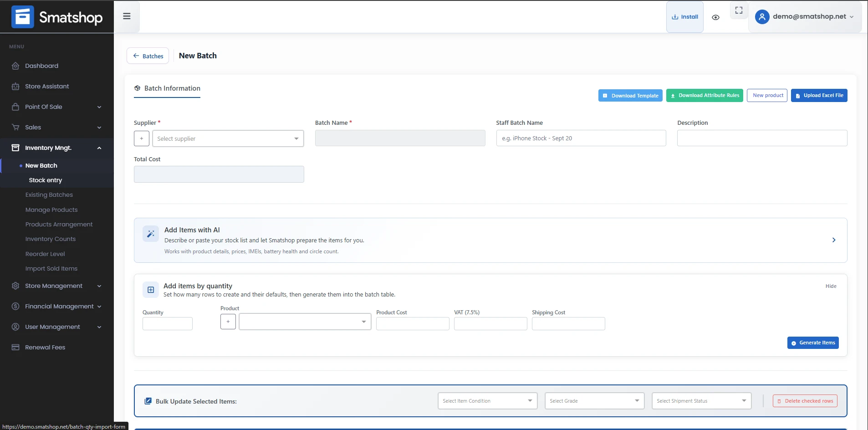Open Products Arrangement page
Viewport: 868px width, 430px height.
tap(59, 224)
